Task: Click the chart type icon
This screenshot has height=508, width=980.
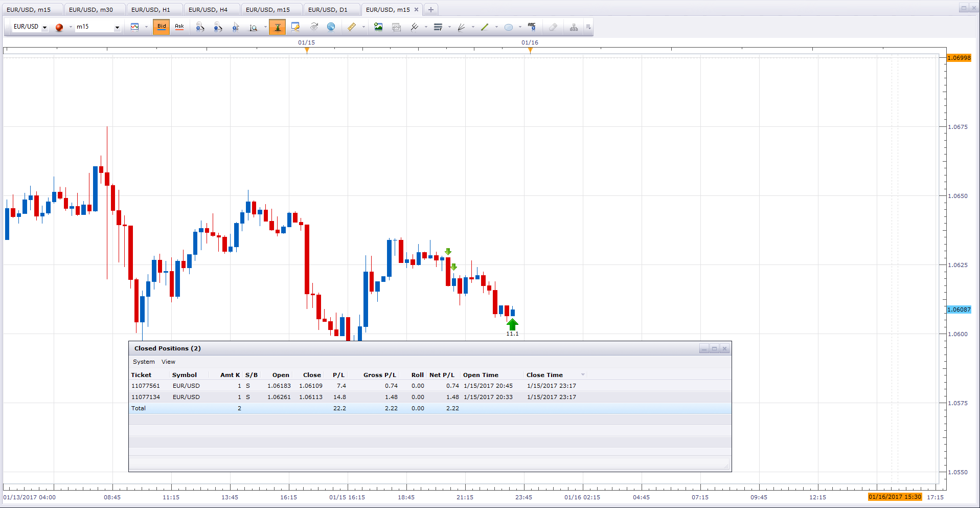Action: (135, 27)
